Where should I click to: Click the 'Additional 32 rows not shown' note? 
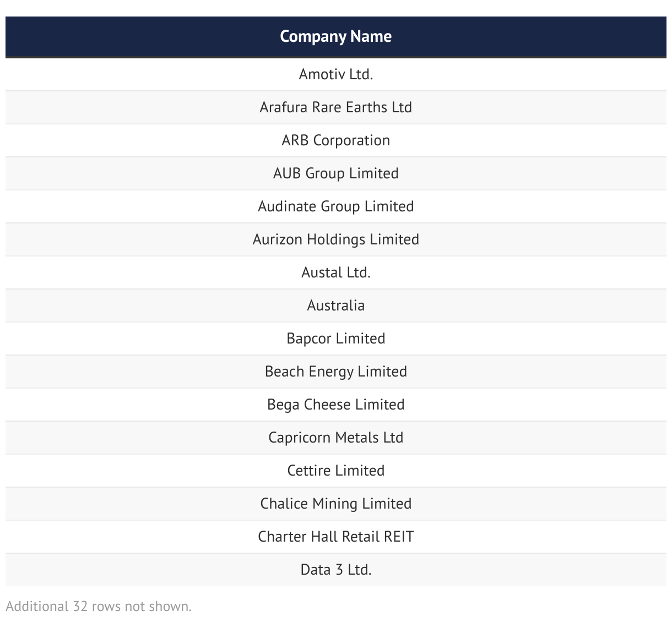point(99,607)
